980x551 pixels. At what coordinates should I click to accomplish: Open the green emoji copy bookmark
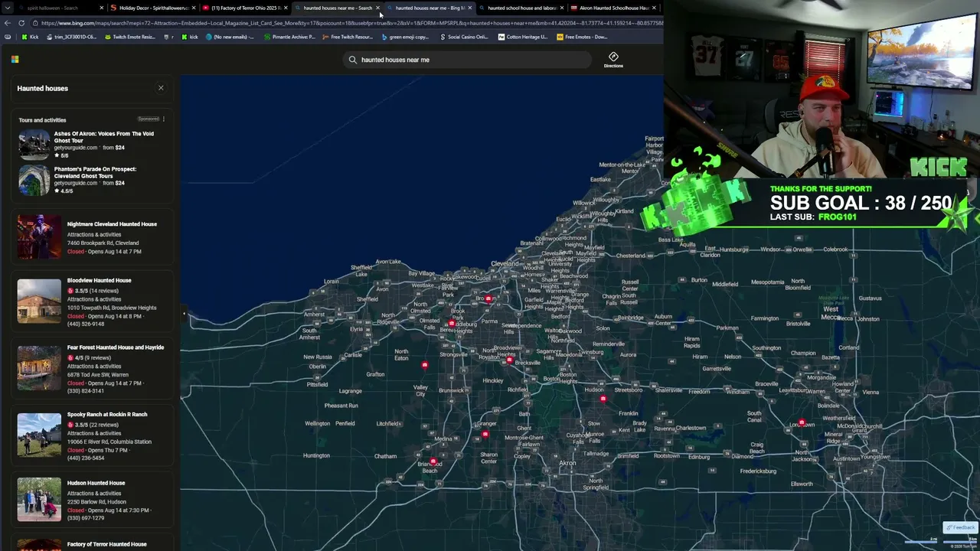[406, 37]
